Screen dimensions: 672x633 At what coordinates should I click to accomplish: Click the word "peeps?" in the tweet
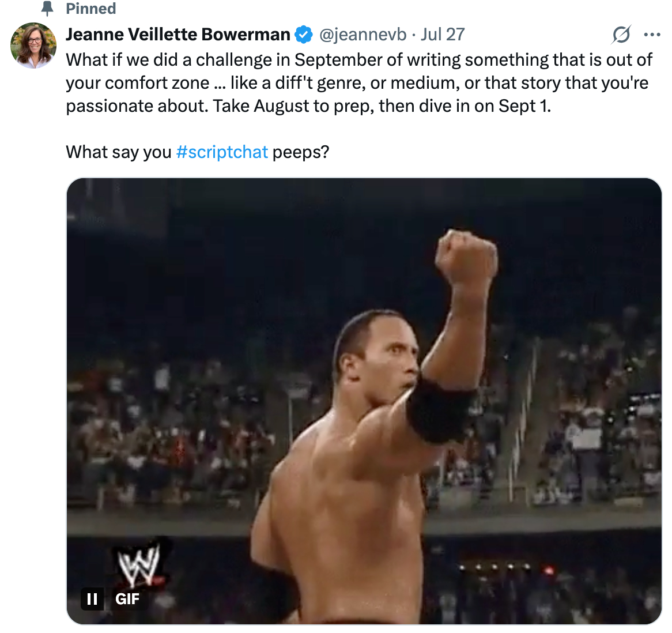point(300,152)
